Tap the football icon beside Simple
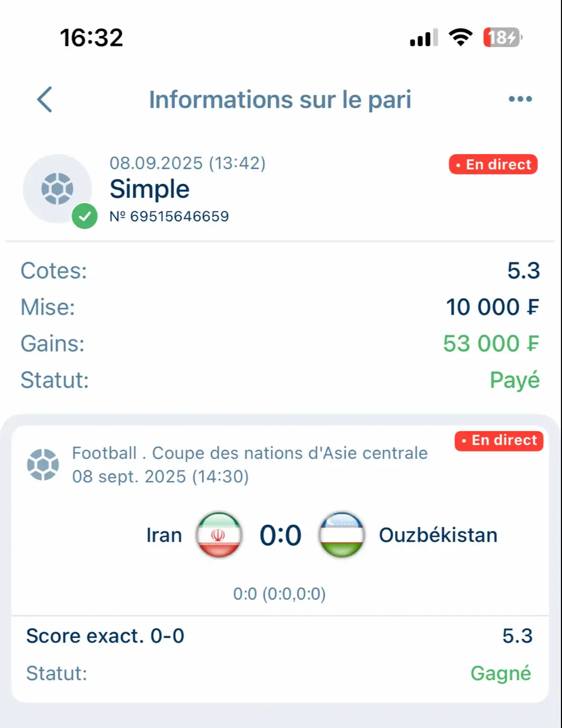This screenshot has width=562, height=728. click(57, 189)
